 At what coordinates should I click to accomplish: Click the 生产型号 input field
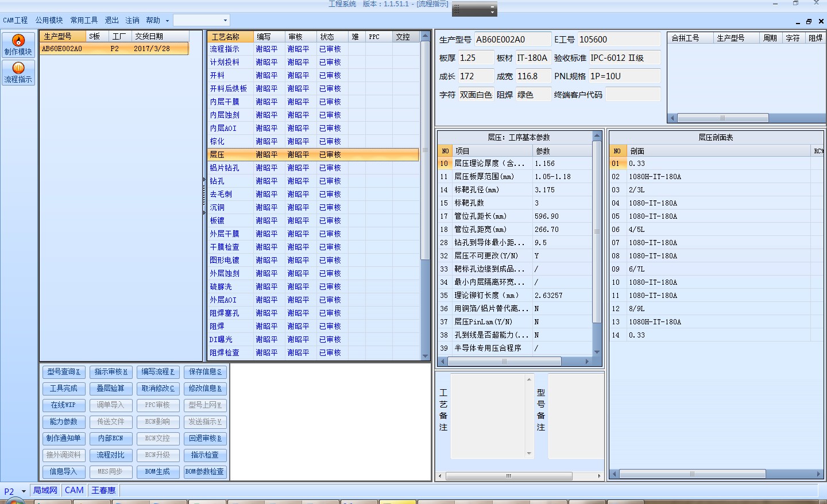512,40
